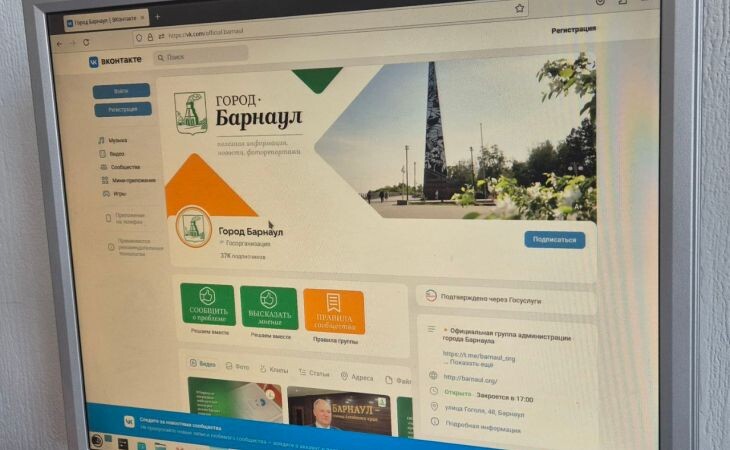Viewport: 730px width, 450px height.
Task: Open 'Мини-приложения' in the left sidebar
Action: (x=128, y=180)
